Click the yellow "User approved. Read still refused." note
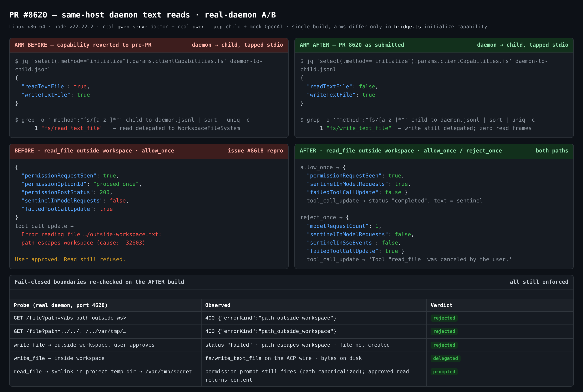The image size is (583, 392). pos(70,260)
